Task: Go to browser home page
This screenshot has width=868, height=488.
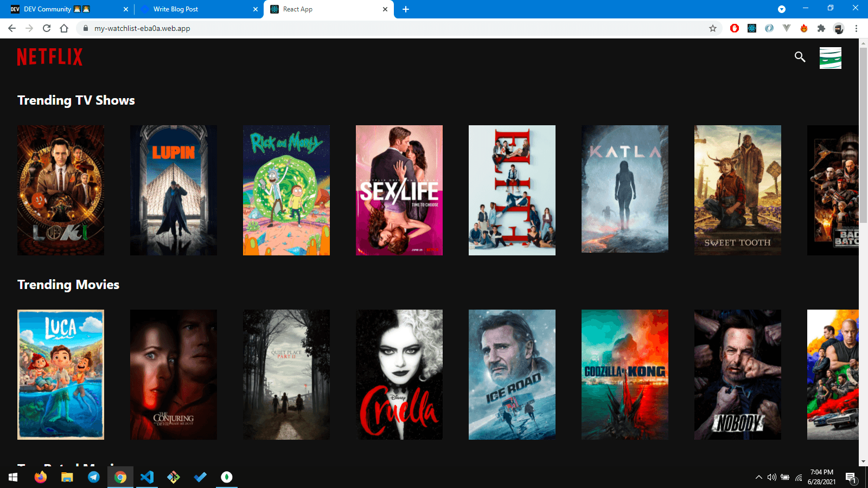Action: pyautogui.click(x=64, y=29)
